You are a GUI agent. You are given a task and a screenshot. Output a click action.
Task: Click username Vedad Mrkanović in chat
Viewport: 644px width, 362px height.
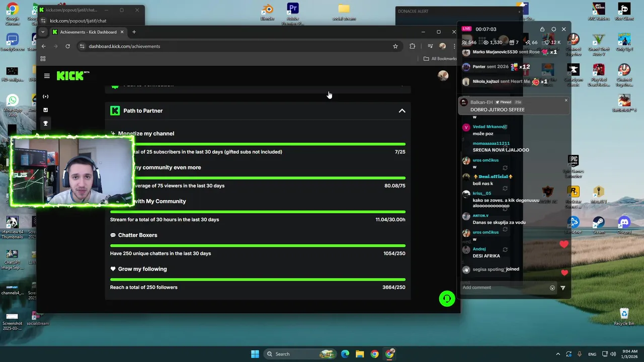(x=490, y=127)
